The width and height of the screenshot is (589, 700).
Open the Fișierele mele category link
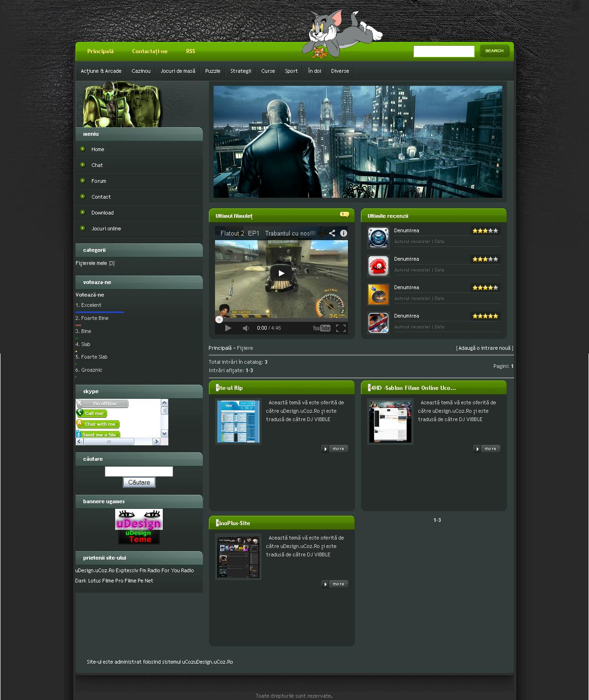[x=91, y=263]
